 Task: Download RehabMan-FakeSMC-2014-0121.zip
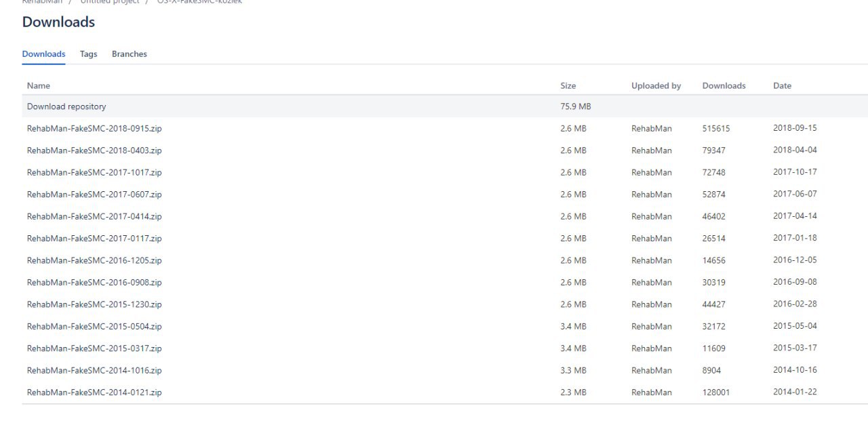(x=94, y=392)
